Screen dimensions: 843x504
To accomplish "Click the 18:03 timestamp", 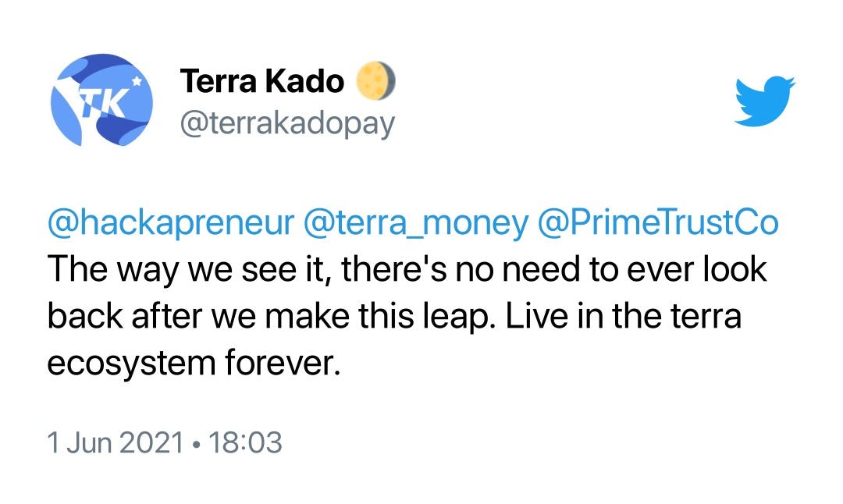I will 245,442.
